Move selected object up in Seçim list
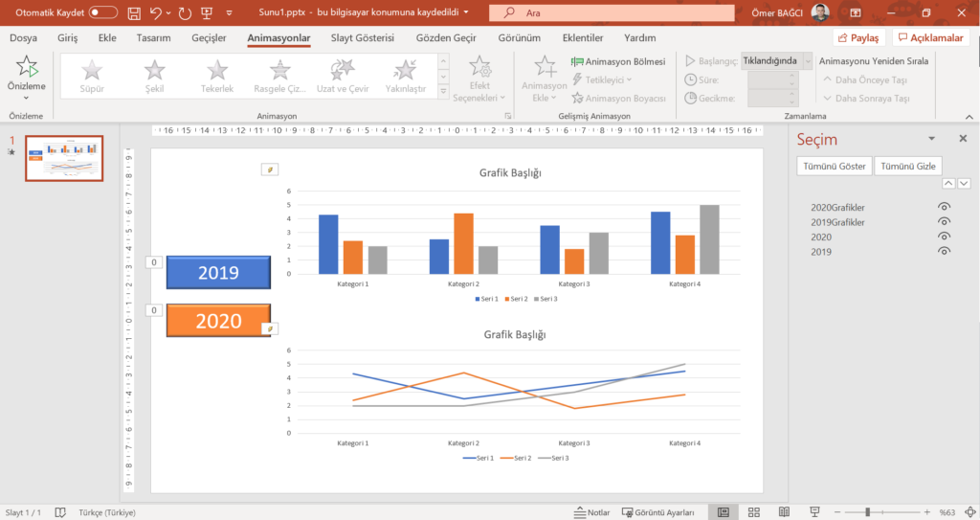This screenshot has width=980, height=520. [x=948, y=183]
